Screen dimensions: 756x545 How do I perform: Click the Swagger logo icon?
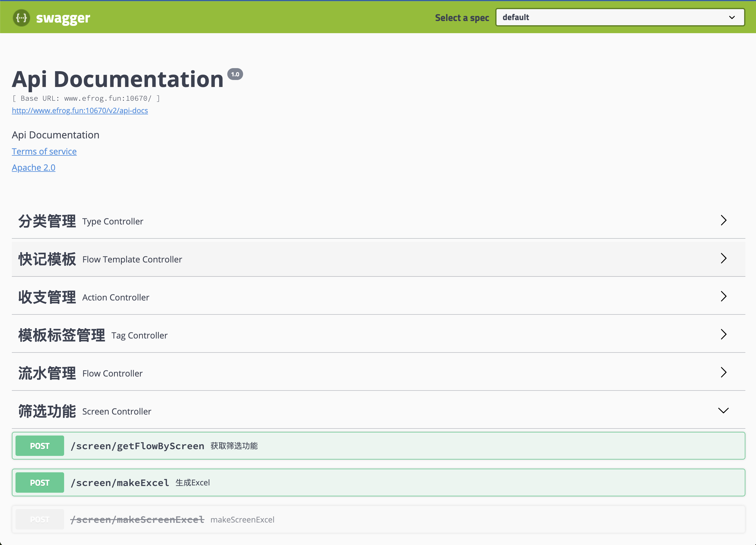click(21, 18)
